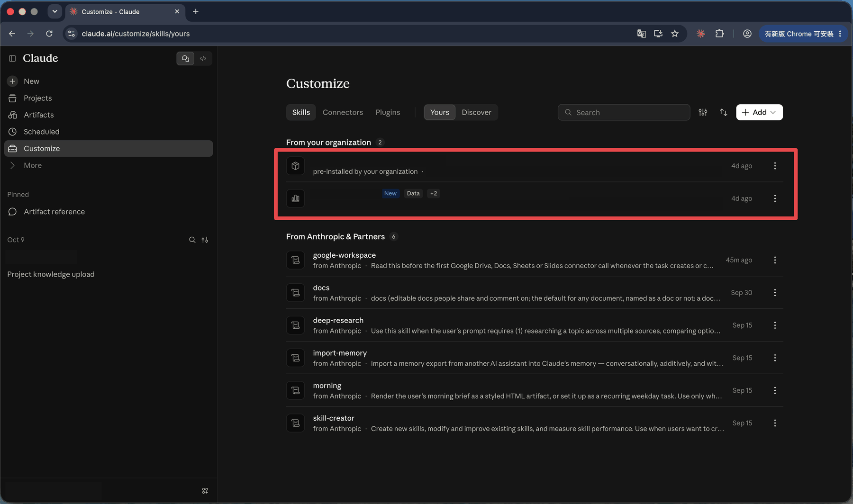Search recent chats icon
Screen dimensions: 853x504
coord(192,240)
